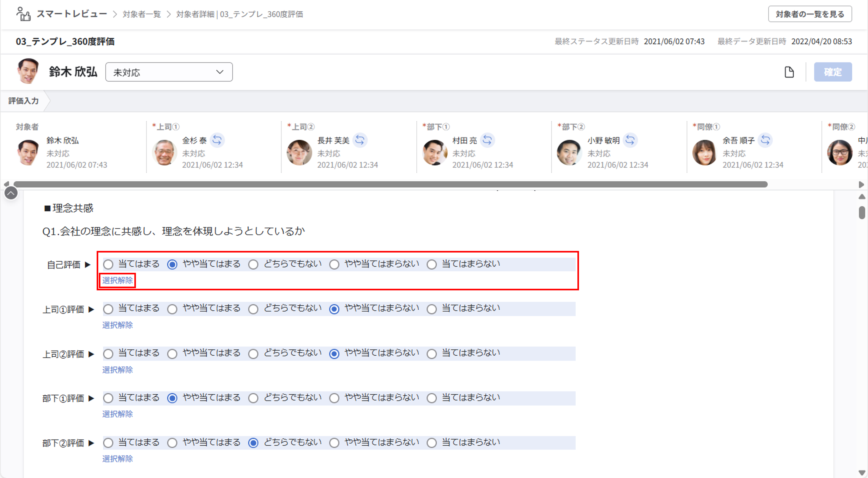Image resolution: width=868 pixels, height=478 pixels.
Task: Click the swap icon beside 小野 敏明
Action: [630, 140]
